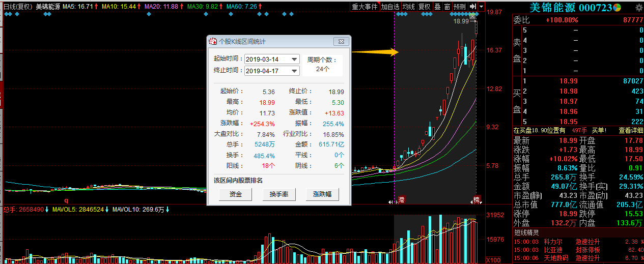Viewport: 644px width, 264px height.
Task: Close the K-line interval statistics dialog
Action: pyautogui.click(x=341, y=41)
